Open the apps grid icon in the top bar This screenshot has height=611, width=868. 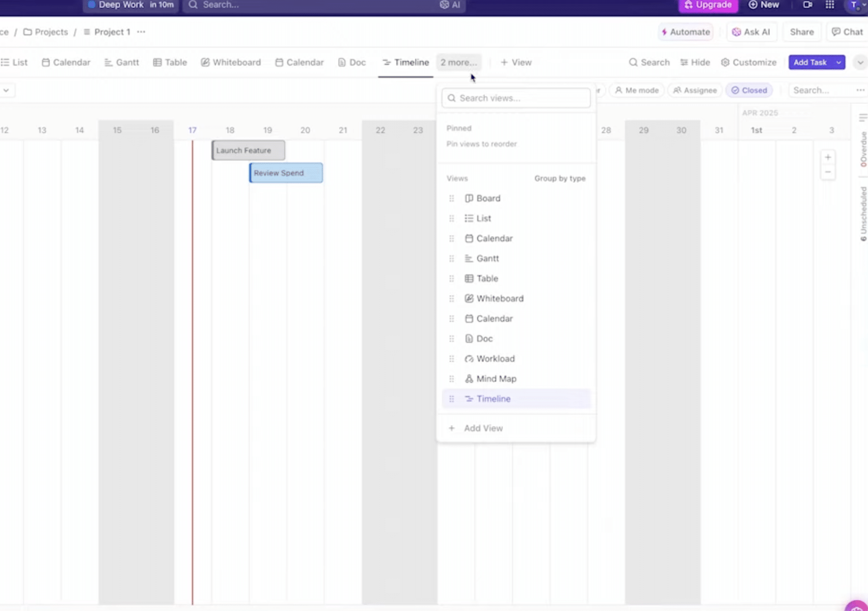coord(831,5)
